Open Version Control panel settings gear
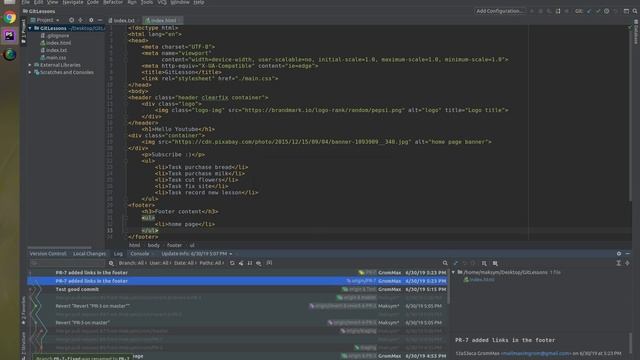The width and height of the screenshot is (640, 360). [x=619, y=253]
